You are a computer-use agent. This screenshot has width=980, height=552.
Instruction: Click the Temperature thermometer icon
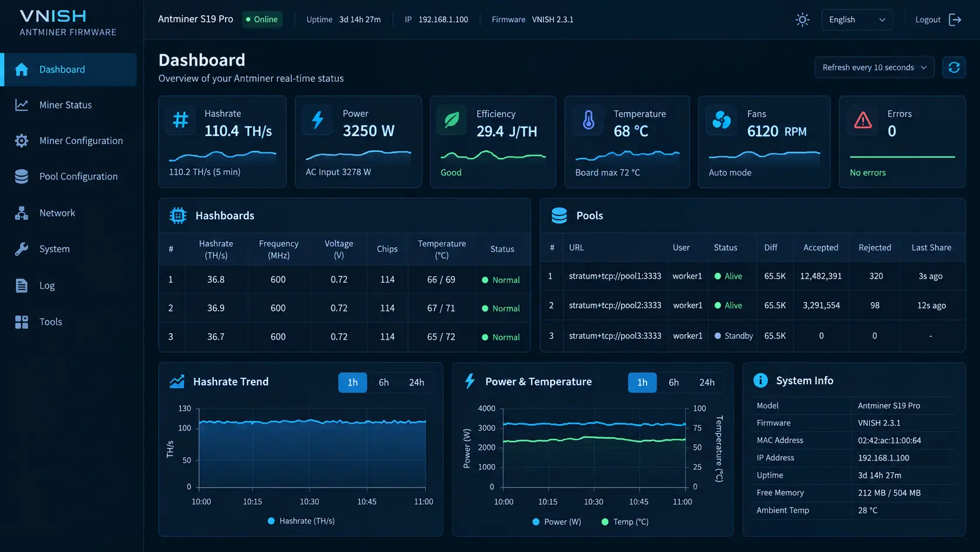588,120
